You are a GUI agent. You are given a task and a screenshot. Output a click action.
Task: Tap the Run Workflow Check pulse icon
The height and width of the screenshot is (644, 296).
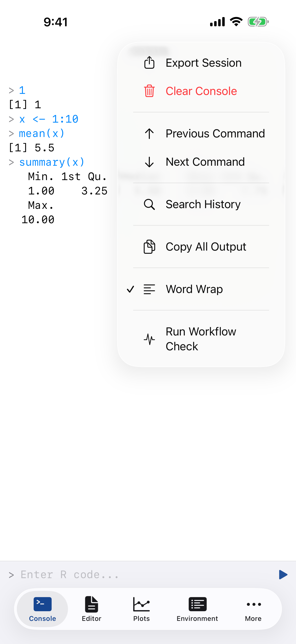pos(149,339)
